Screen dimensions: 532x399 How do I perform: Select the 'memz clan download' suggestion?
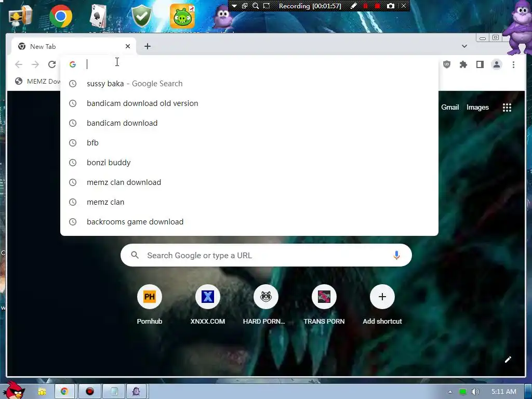point(249,182)
